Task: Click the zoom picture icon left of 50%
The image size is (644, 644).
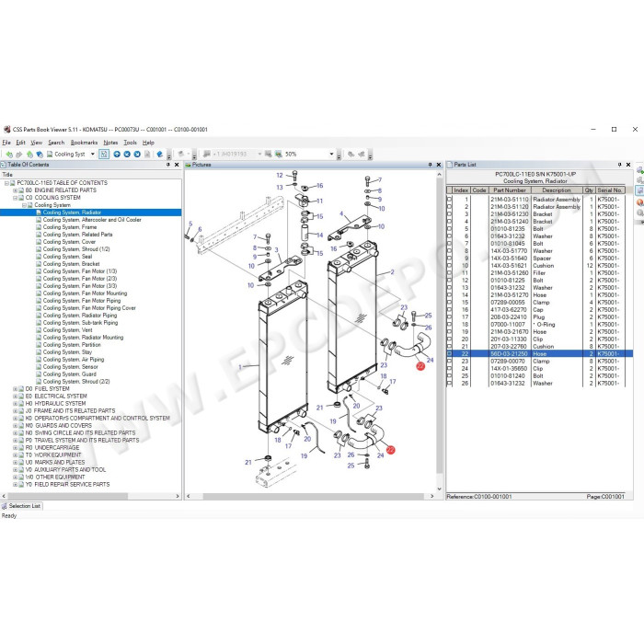Action: point(278,155)
